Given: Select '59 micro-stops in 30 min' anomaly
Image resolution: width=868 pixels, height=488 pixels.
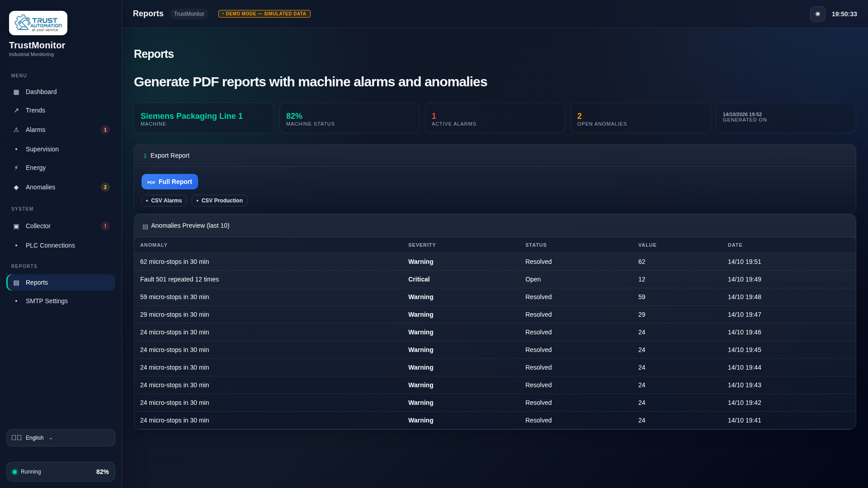Looking at the screenshot, I should pyautogui.click(x=495, y=297).
